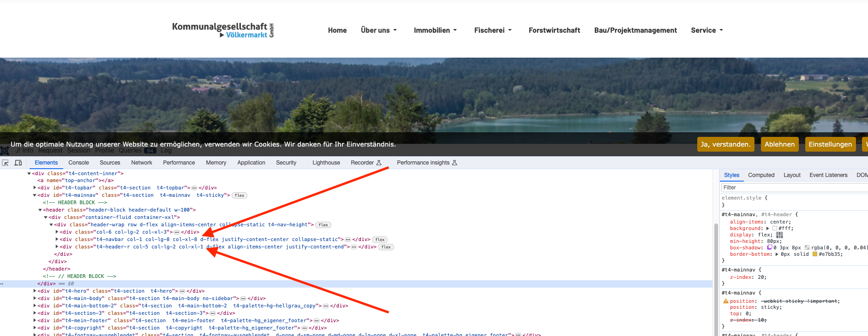
Task: Click the #fff background color swatch
Action: click(775, 229)
